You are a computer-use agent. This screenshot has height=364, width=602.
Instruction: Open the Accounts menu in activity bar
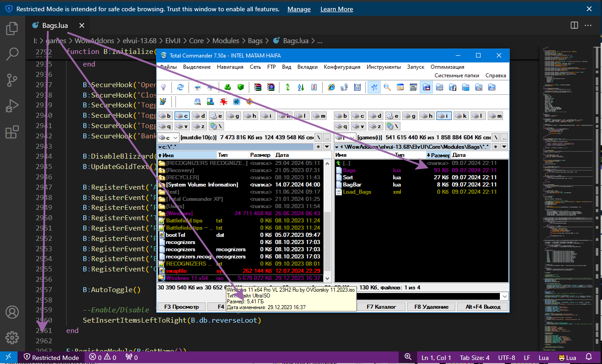12,312
